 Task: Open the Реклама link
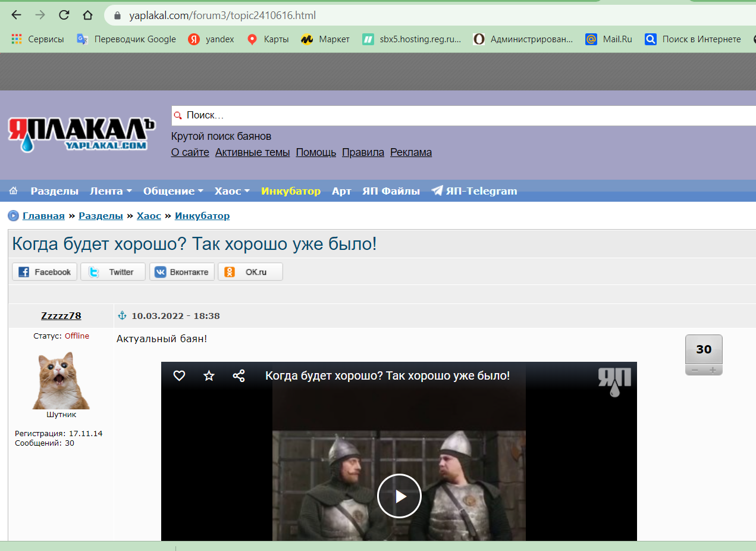(411, 152)
